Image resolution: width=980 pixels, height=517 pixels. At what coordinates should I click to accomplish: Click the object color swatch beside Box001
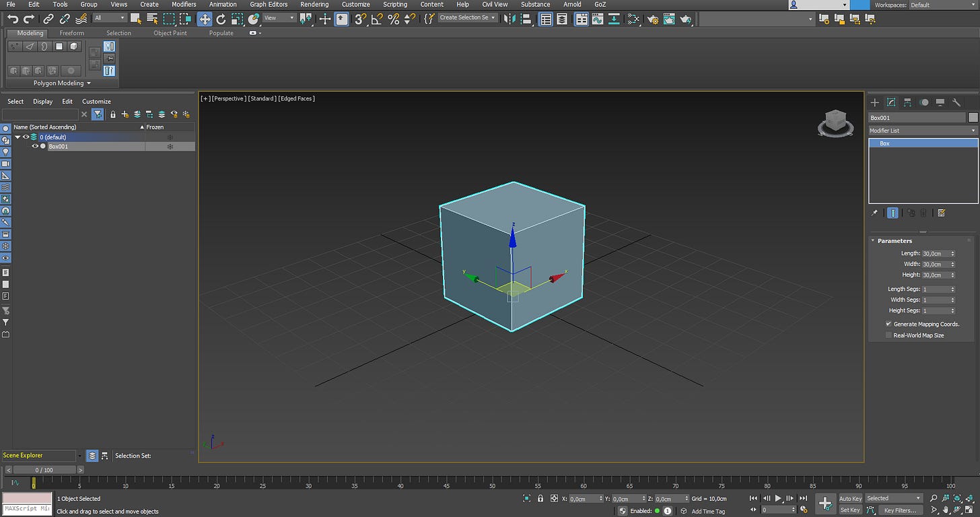[x=973, y=118]
